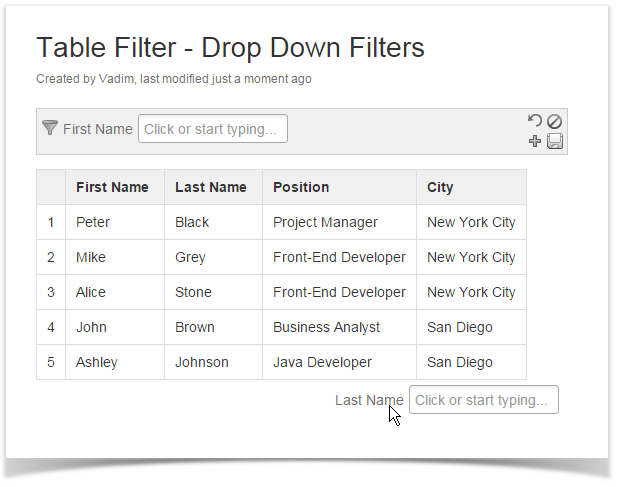Click the funnel filter icon

[49, 128]
